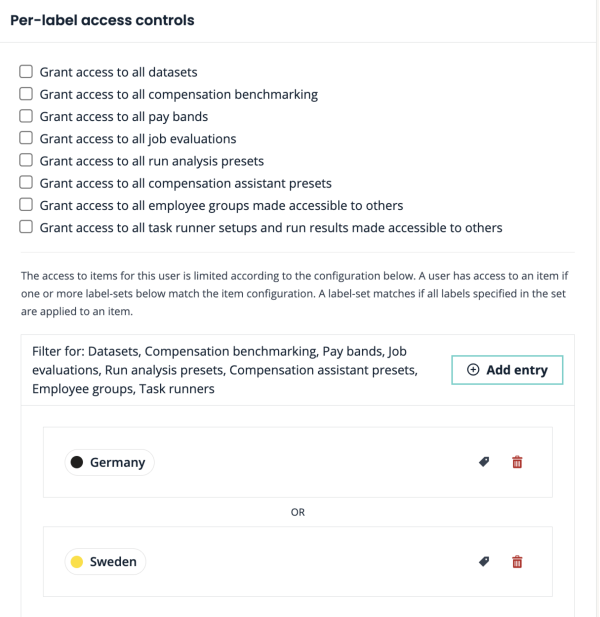Image resolution: width=600 pixels, height=617 pixels.
Task: Enable access to task runner setups and results
Action: pos(27,227)
